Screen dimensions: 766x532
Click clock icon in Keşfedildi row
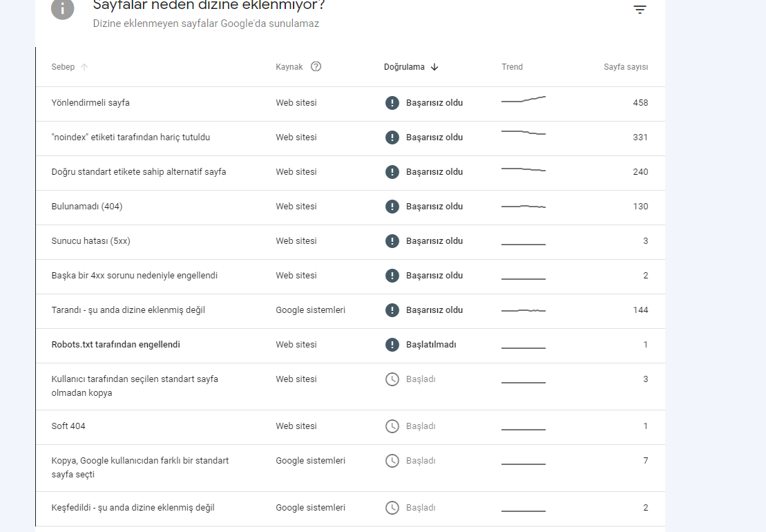point(392,508)
